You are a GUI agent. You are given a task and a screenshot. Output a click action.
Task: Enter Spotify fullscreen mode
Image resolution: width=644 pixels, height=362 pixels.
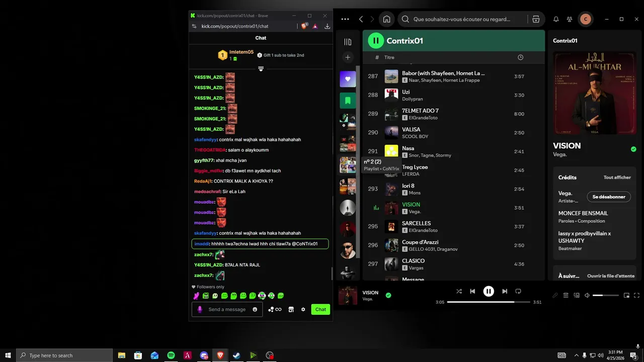(636, 295)
